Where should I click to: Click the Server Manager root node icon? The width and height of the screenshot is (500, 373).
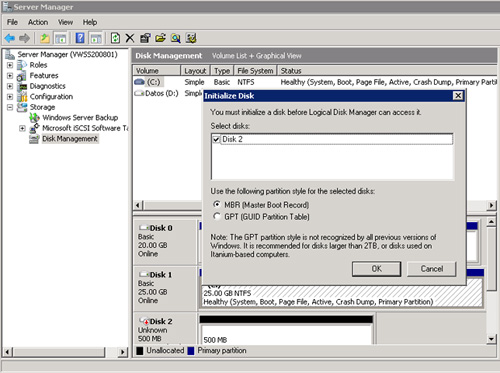[9, 54]
